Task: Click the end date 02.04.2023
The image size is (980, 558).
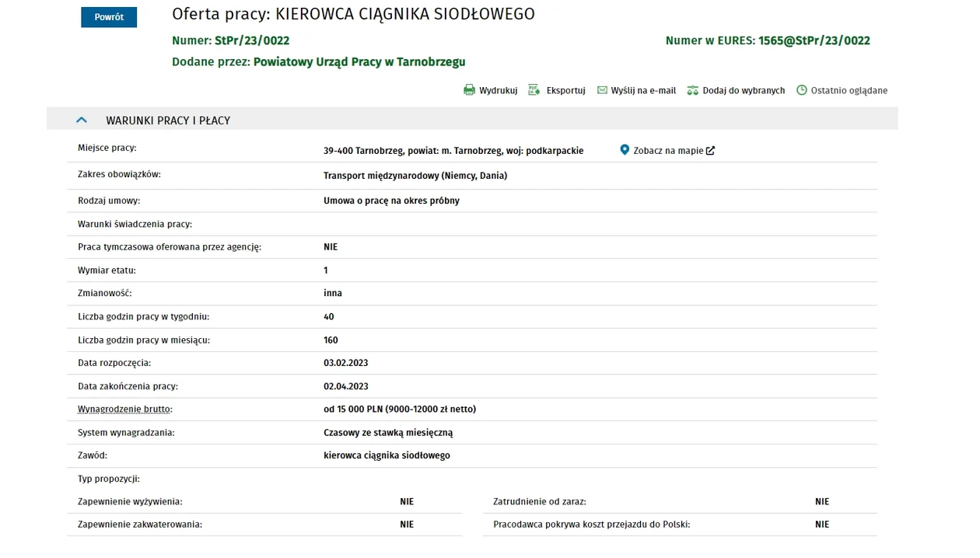Action: click(346, 386)
